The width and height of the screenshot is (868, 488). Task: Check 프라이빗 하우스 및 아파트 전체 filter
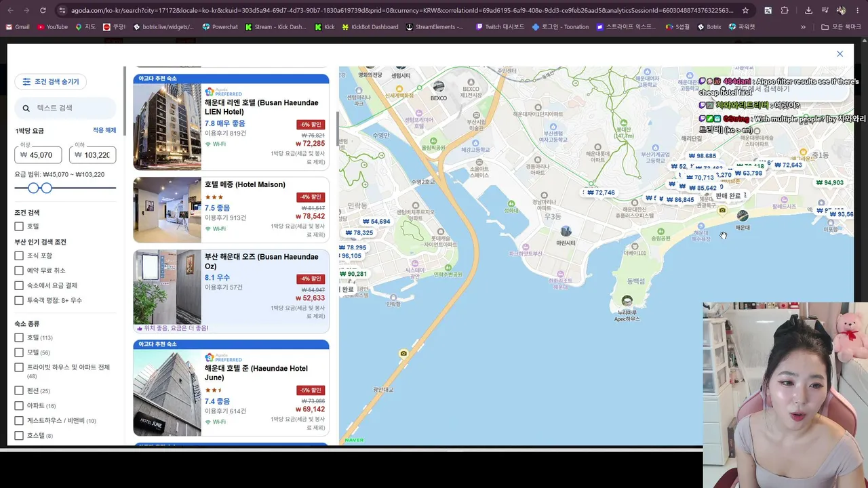pyautogui.click(x=19, y=367)
